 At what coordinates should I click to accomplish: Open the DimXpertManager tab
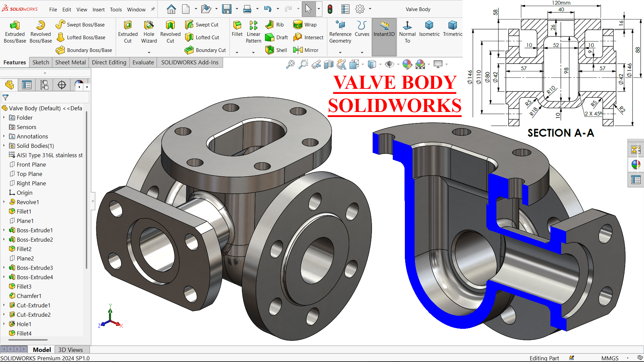(62, 85)
